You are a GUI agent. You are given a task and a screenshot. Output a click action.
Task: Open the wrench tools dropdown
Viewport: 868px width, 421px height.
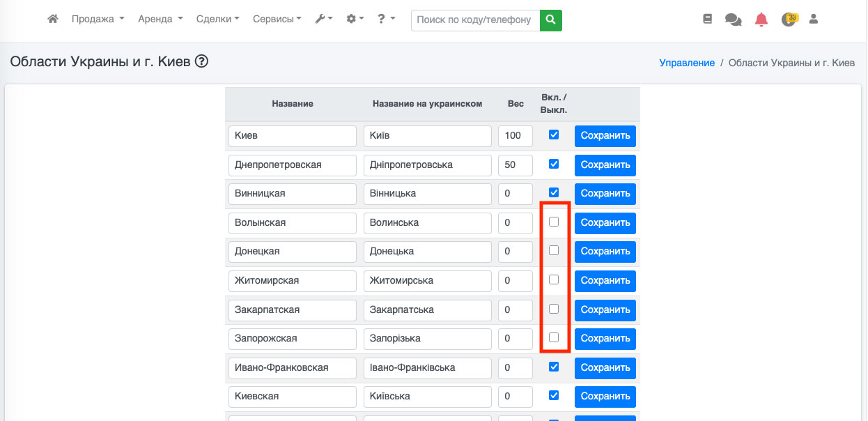point(324,20)
